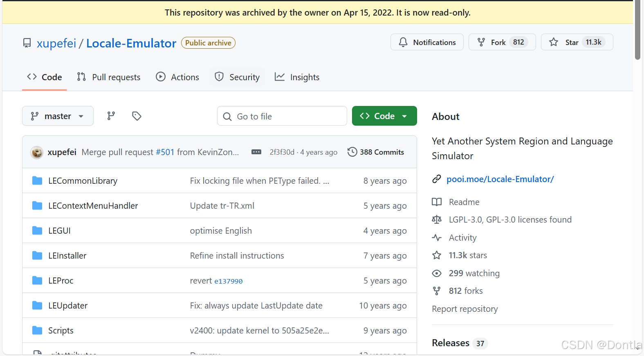Open the Security tab
The width and height of the screenshot is (644, 356).
pos(237,77)
